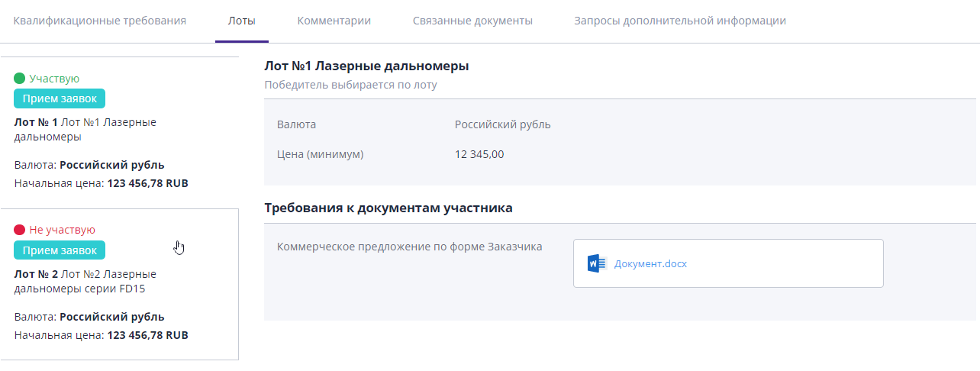Click the Прием заявок badge for Лот № 1
The height and width of the screenshot is (371, 980).
click(60, 98)
